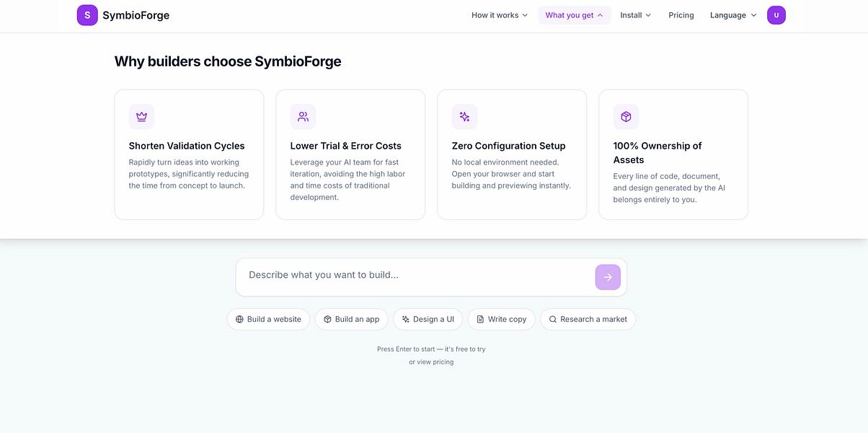Pick the Write copy chip
The height and width of the screenshot is (433, 868).
pyautogui.click(x=501, y=319)
